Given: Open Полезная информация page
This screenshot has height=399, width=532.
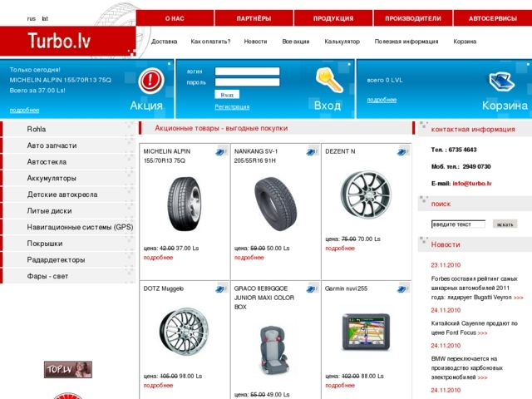Looking at the screenshot, I should pyautogui.click(x=406, y=42).
